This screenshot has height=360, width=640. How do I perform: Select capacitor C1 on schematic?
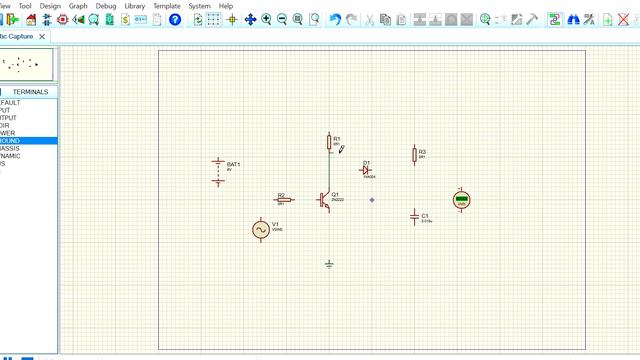click(414, 217)
